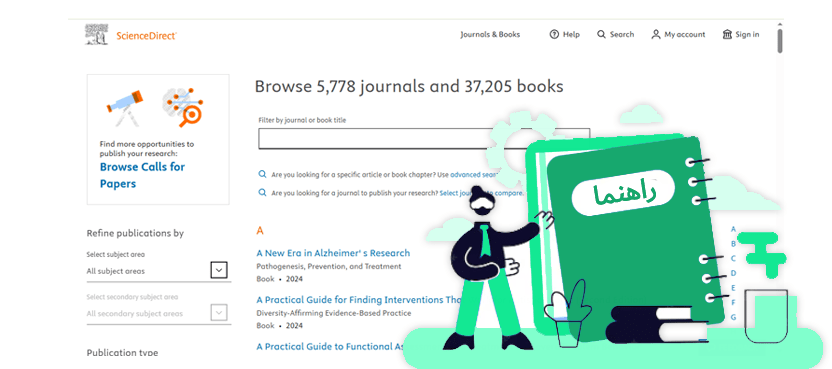Click the Search magnifier icon in header

click(601, 35)
